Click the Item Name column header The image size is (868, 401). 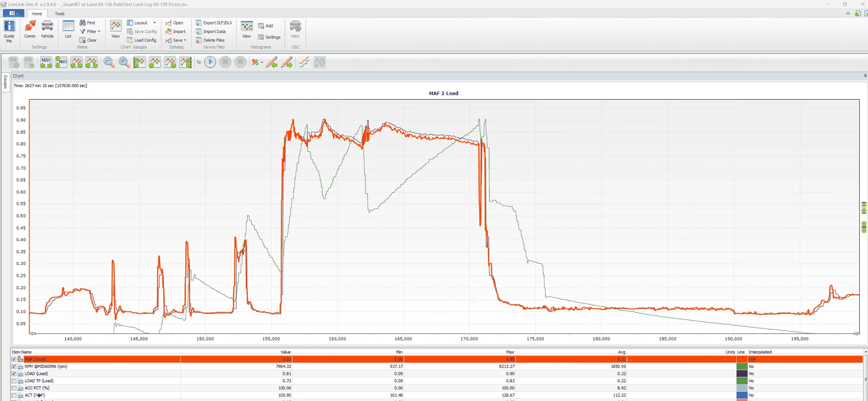coord(22,352)
